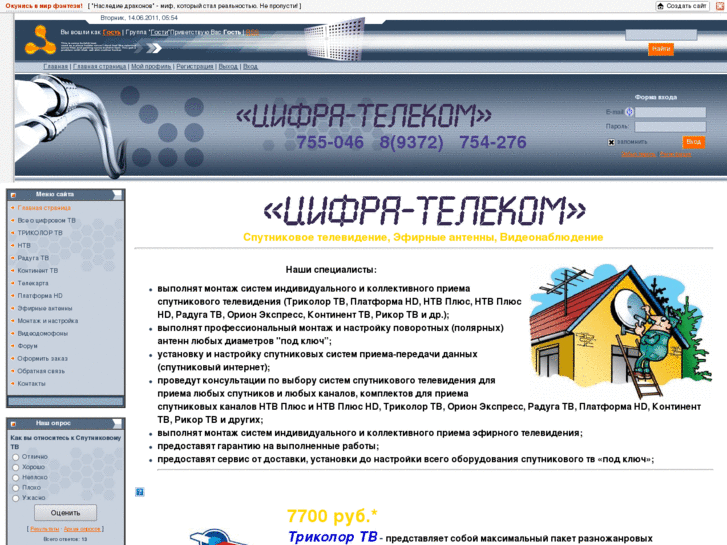Open Платформа HD menu item
Screen dimensions: 727x545
(40, 295)
